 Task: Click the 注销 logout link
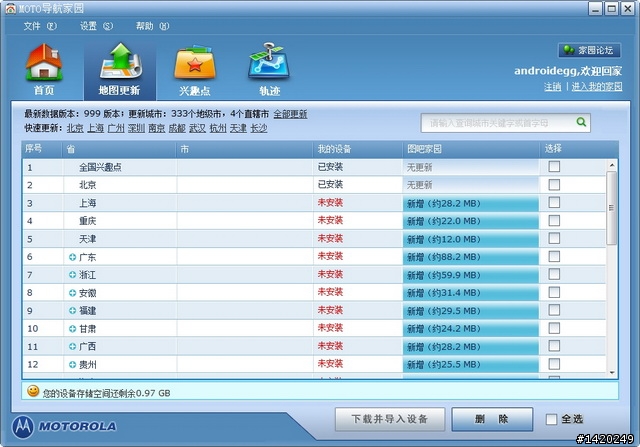(553, 87)
